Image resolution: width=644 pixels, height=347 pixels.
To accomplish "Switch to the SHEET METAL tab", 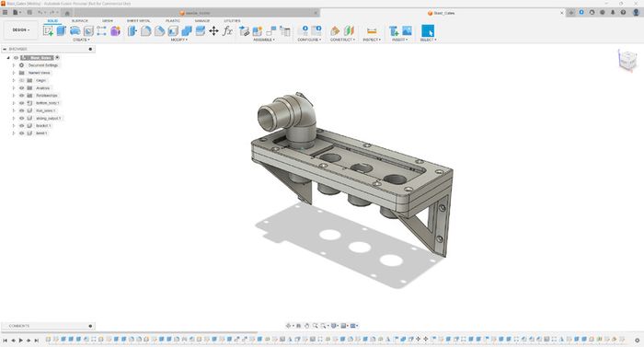I will [x=138, y=20].
